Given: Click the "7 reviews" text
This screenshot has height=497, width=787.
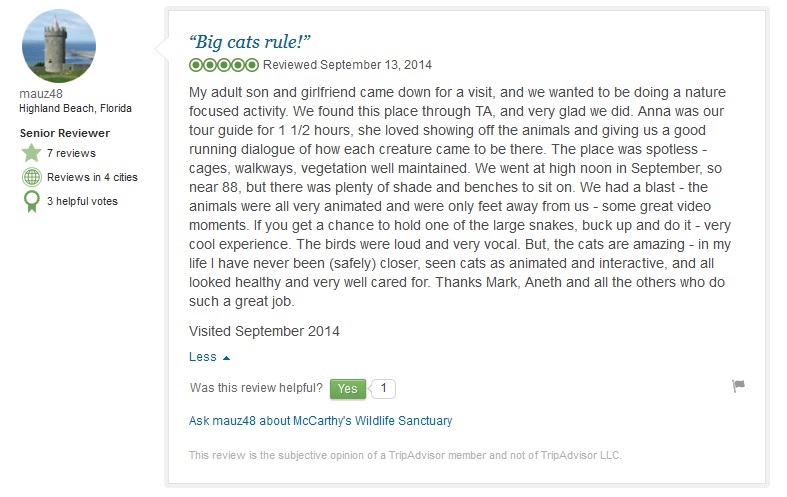Looking at the screenshot, I should tap(71, 153).
